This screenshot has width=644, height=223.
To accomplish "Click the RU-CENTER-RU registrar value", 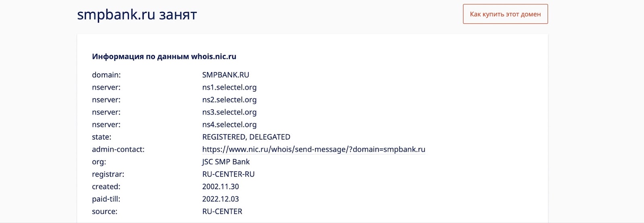I will click(228, 174).
